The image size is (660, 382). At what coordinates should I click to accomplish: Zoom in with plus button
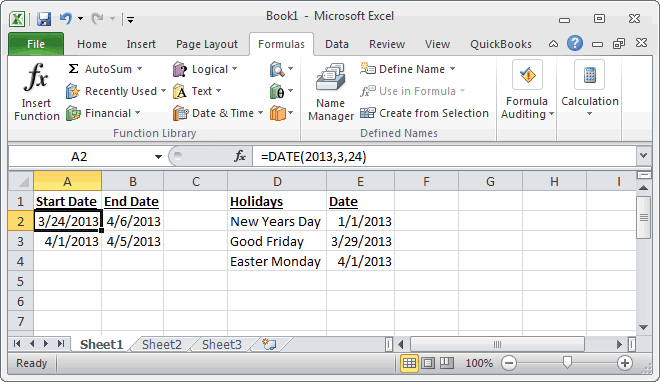(625, 363)
